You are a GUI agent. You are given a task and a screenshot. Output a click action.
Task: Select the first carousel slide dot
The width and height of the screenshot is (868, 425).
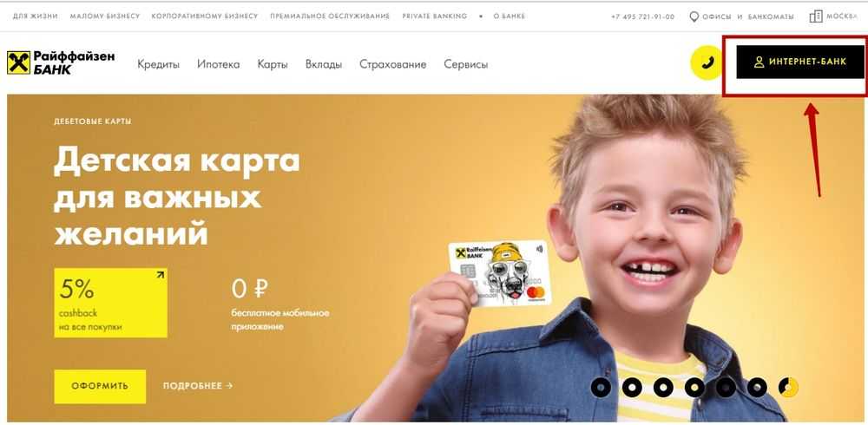tap(601, 388)
